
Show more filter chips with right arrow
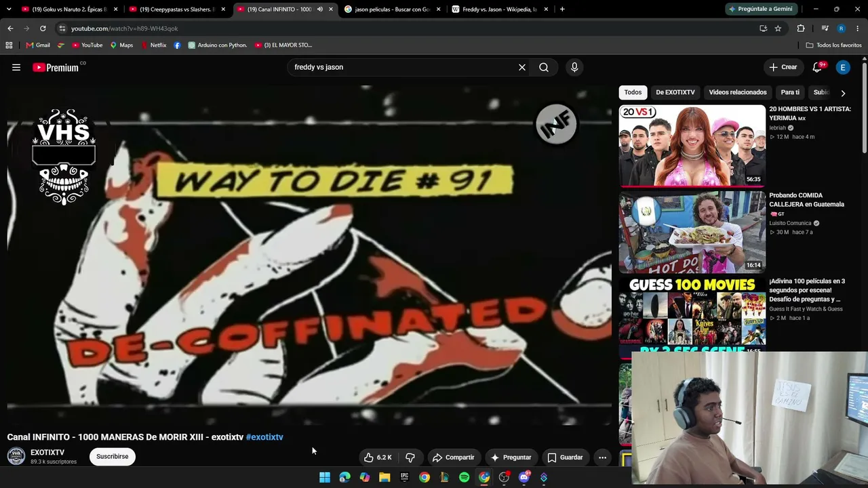click(843, 93)
